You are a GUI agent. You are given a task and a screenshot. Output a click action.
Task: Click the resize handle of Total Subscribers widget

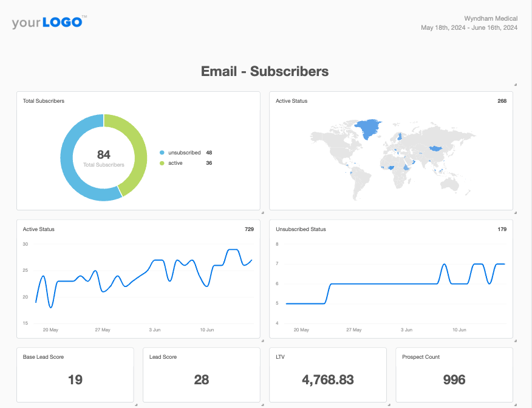262,212
